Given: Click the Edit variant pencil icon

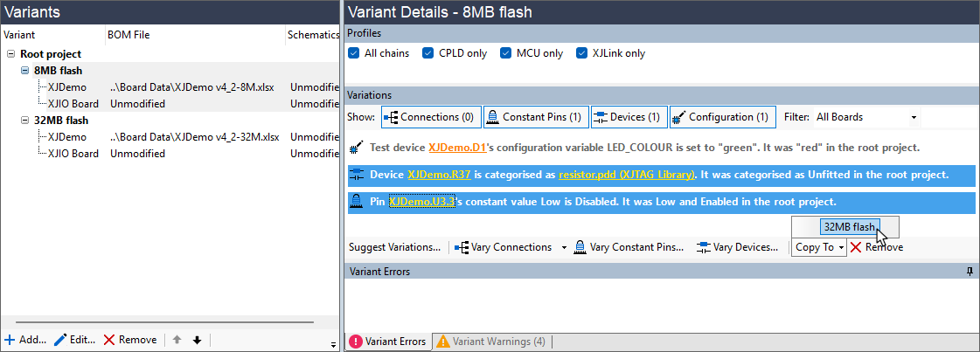Looking at the screenshot, I should point(60,340).
